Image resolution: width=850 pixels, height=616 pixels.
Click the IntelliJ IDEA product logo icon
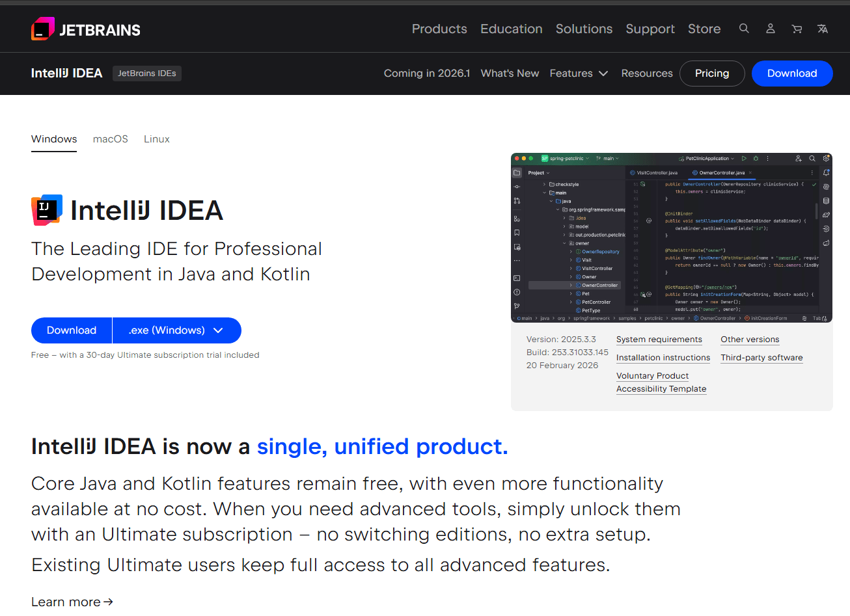47,210
